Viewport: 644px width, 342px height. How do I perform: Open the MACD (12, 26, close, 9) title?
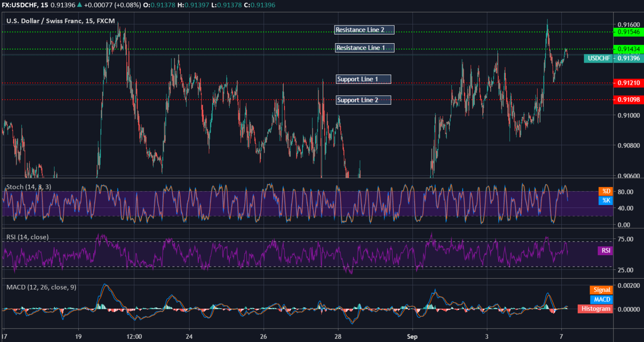pyautogui.click(x=41, y=287)
